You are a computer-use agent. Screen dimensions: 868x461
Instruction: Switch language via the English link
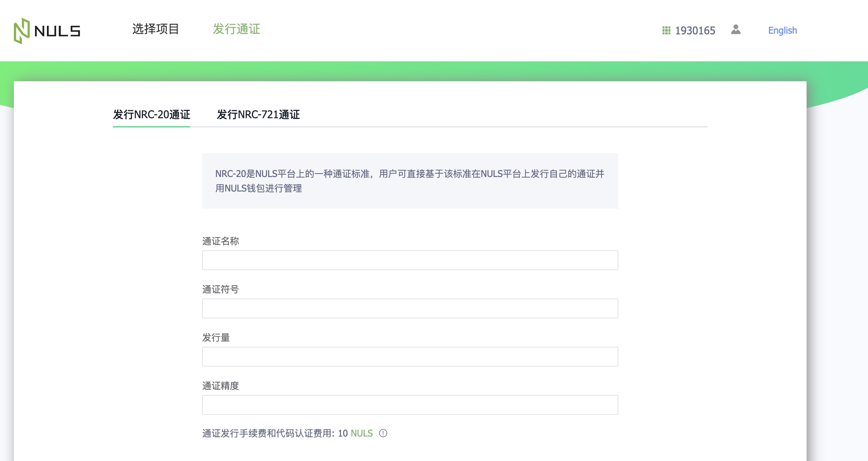(x=782, y=30)
